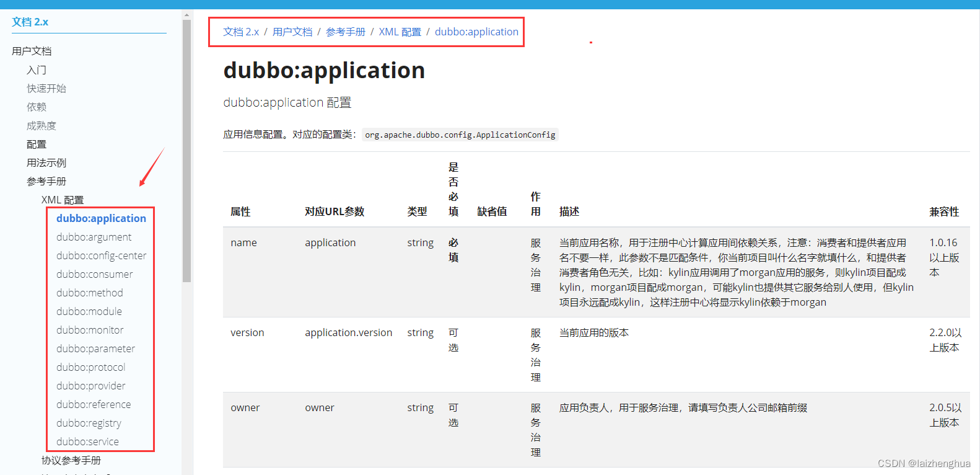Select dubbo:application in the sidebar

[x=101, y=218]
